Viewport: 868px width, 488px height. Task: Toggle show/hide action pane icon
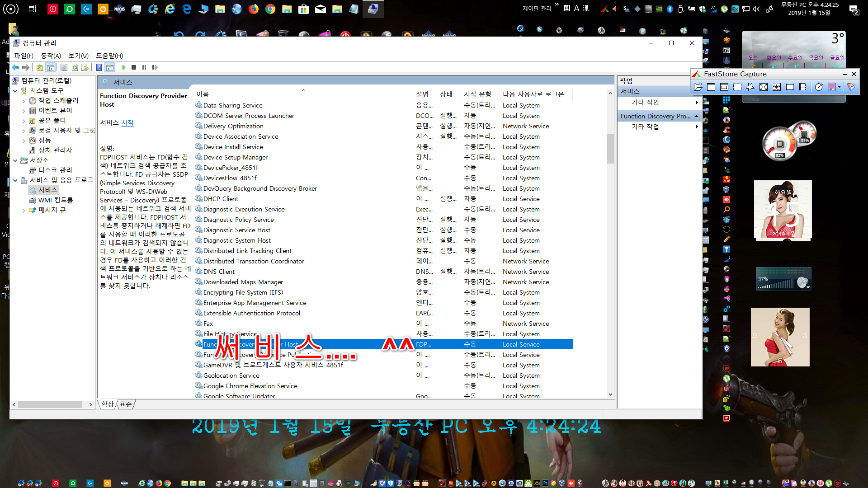[109, 67]
